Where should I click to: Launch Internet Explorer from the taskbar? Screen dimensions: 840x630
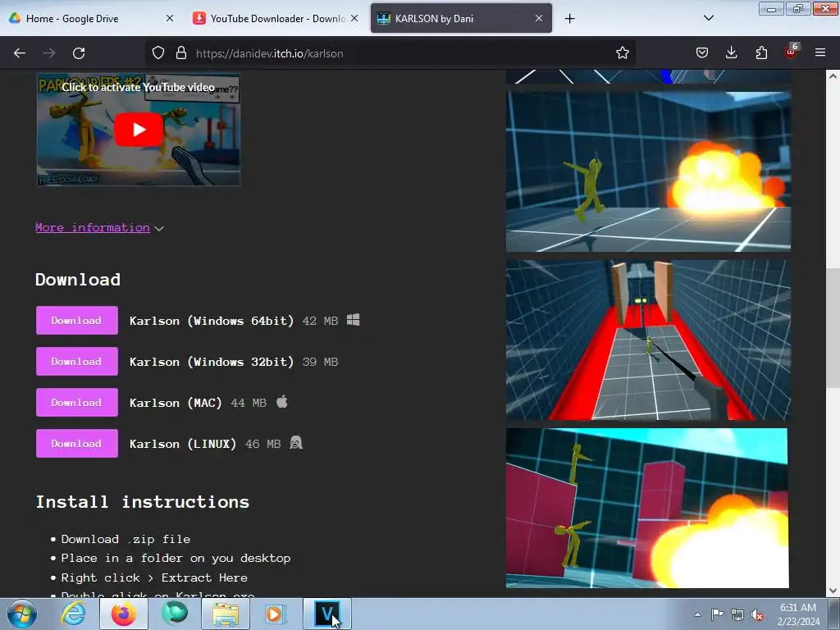(73, 614)
